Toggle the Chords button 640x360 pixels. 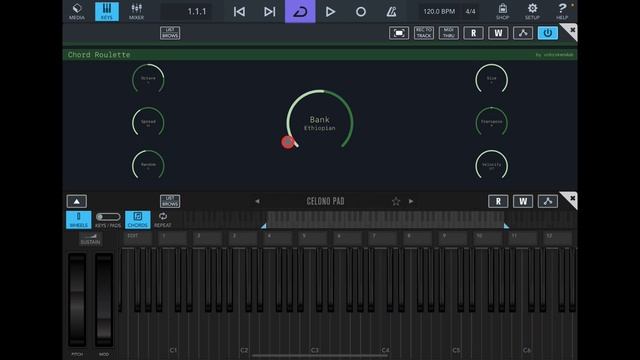pyautogui.click(x=138, y=220)
